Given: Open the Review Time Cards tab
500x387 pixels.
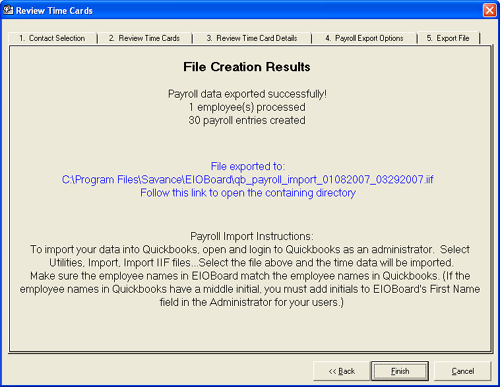Looking at the screenshot, I should coord(144,38).
